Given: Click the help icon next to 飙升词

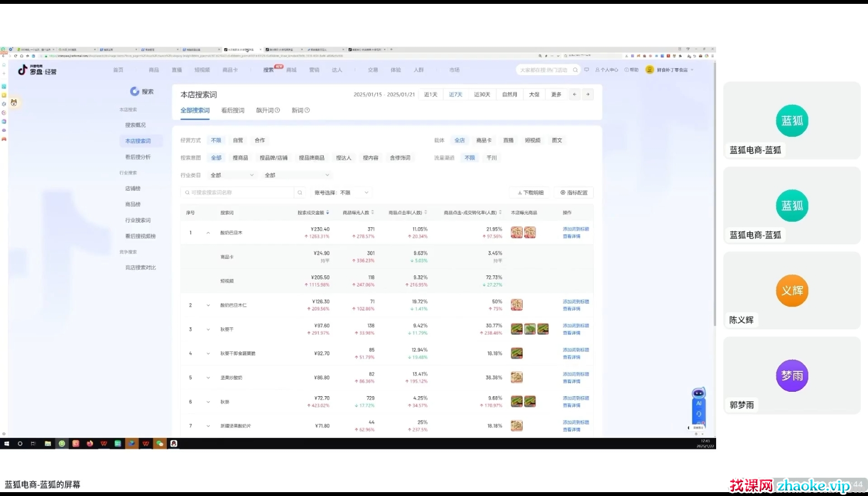Looking at the screenshot, I should coord(278,110).
